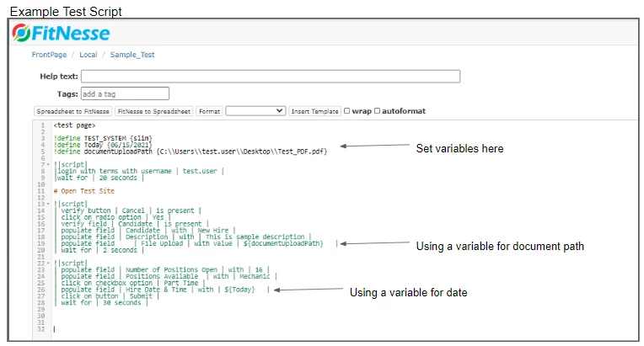The width and height of the screenshot is (644, 346).
Task: Focus the Tags 'add a tag' field
Action: 125,93
